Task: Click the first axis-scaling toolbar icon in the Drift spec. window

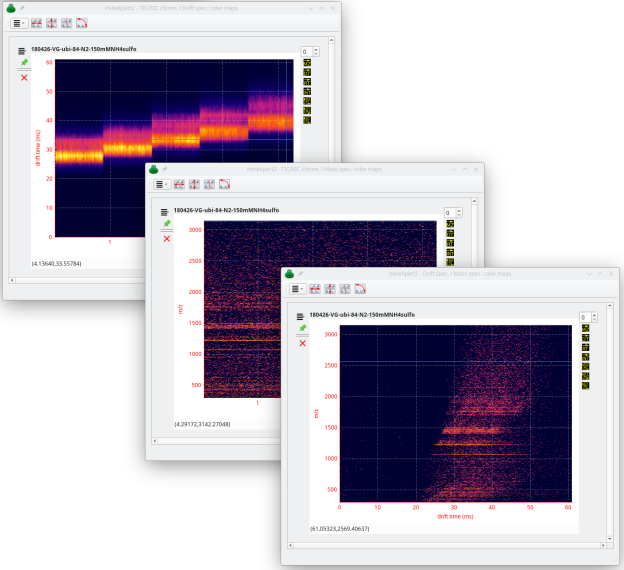Action: 36,23
